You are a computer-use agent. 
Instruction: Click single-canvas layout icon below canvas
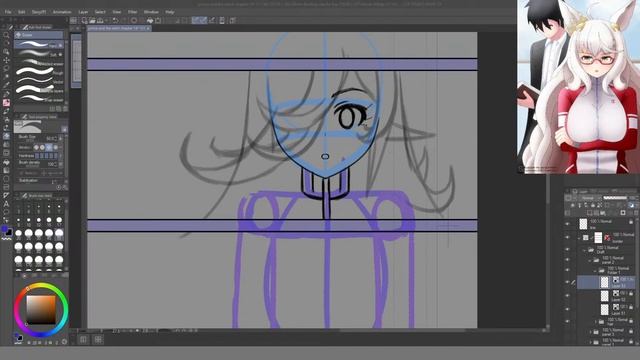pos(84,340)
